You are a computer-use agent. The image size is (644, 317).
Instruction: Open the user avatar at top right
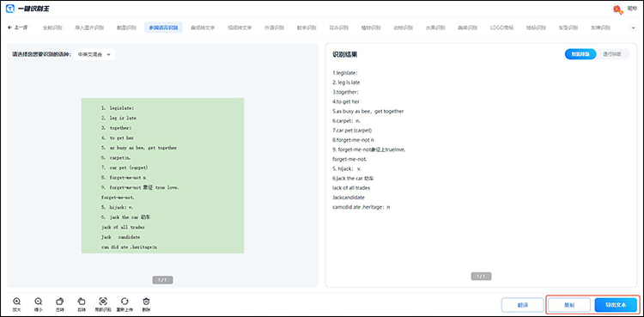coord(617,9)
